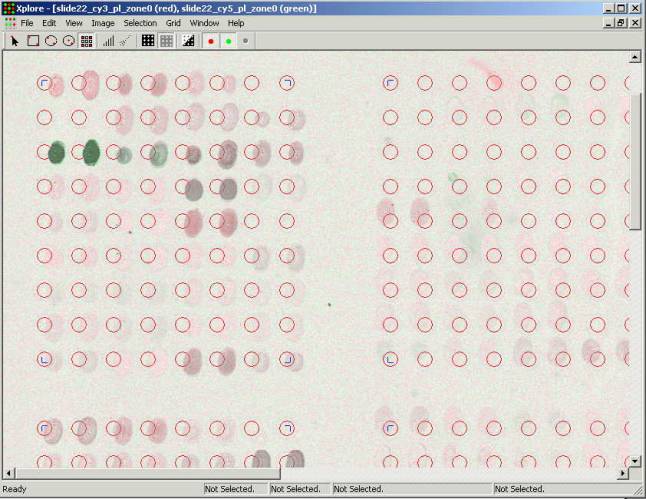646x499 pixels.
Task: Open the Image menu
Action: (103, 22)
